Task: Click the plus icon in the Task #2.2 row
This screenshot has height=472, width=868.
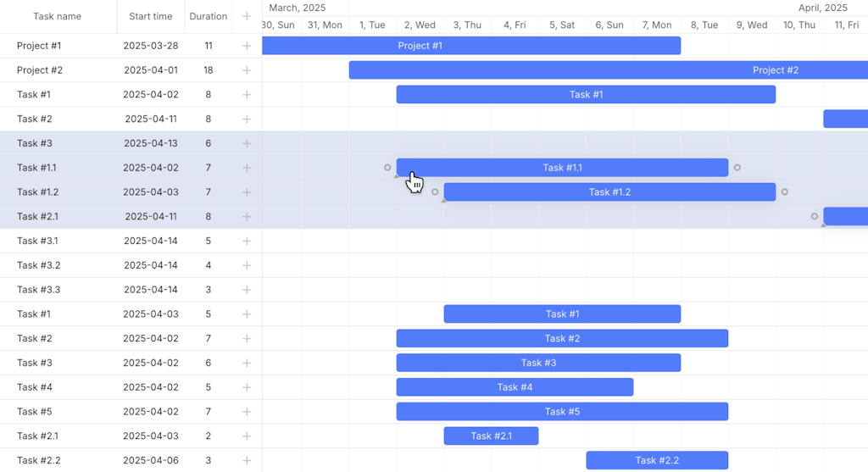Action: [x=247, y=460]
